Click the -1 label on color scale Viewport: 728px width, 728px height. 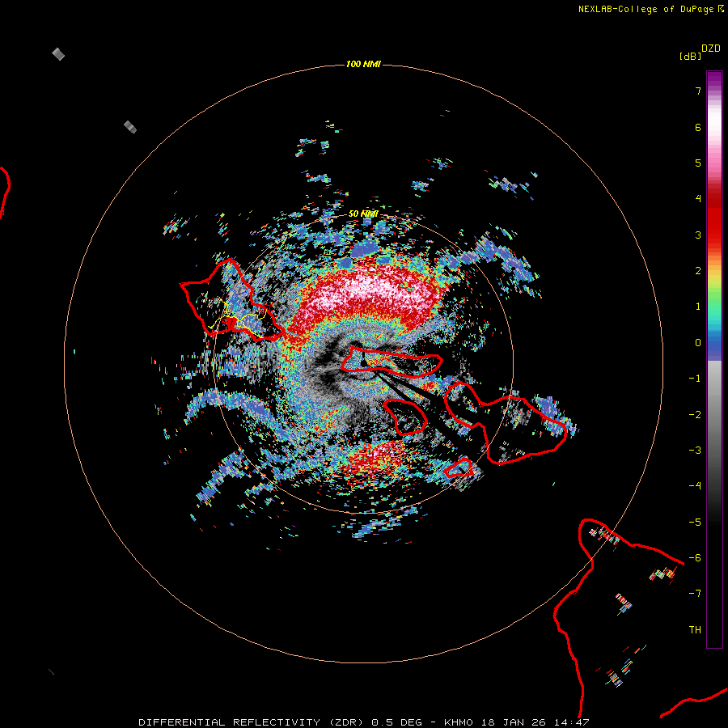pos(695,379)
